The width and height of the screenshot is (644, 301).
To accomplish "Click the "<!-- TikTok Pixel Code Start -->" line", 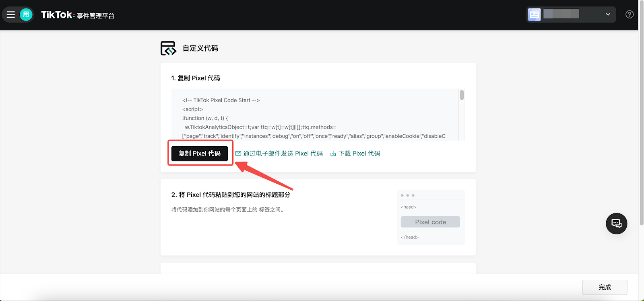I will click(221, 100).
